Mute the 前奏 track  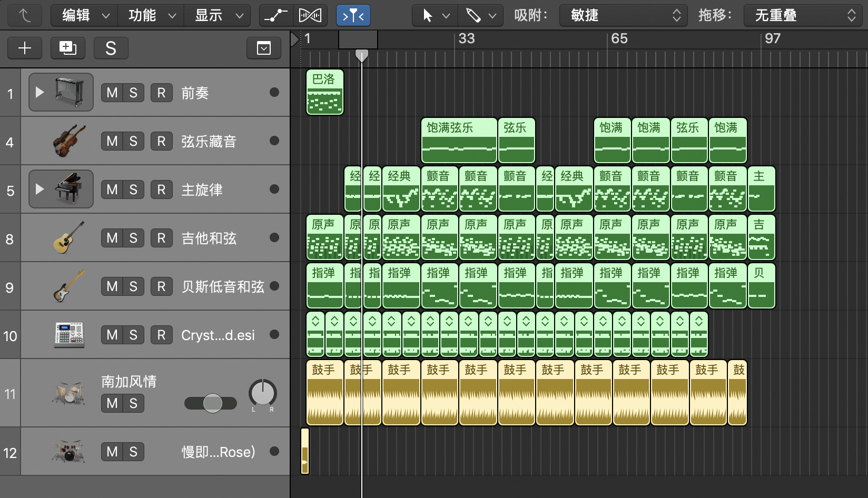[x=112, y=93]
